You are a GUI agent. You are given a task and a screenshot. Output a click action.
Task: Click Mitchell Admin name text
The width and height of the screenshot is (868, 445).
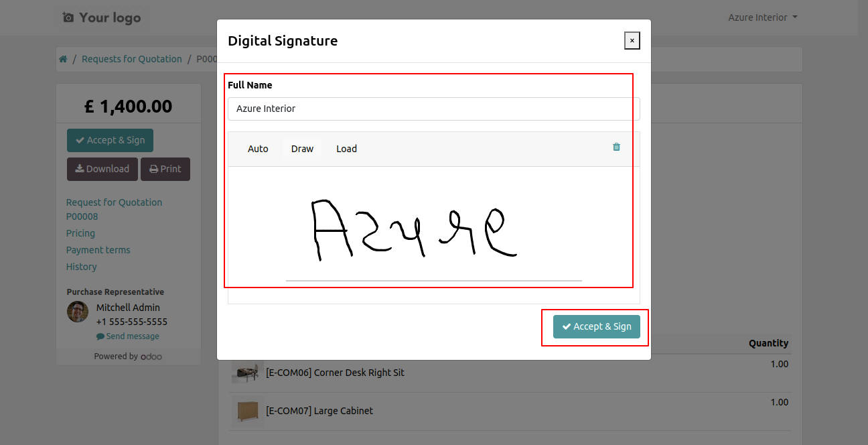click(128, 308)
